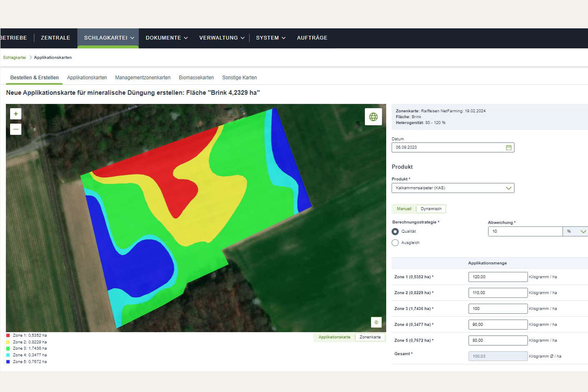Follow the Schlagkartei breadcrumb link
Viewport: 588px width, 392px height.
[x=15, y=58]
